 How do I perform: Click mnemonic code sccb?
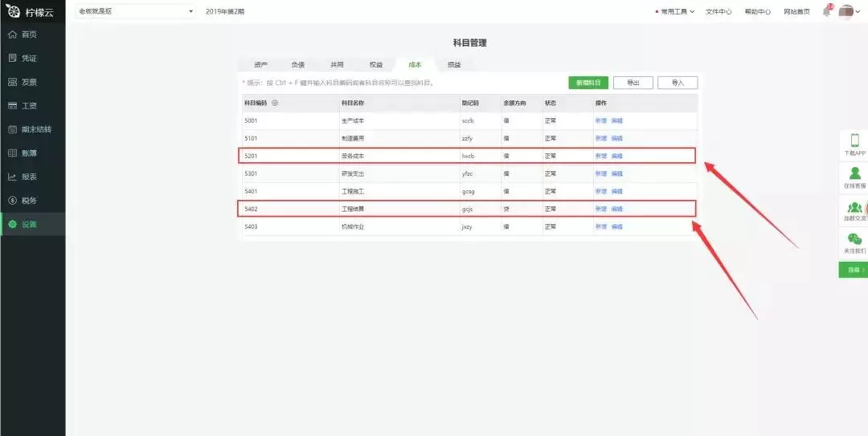click(x=468, y=120)
